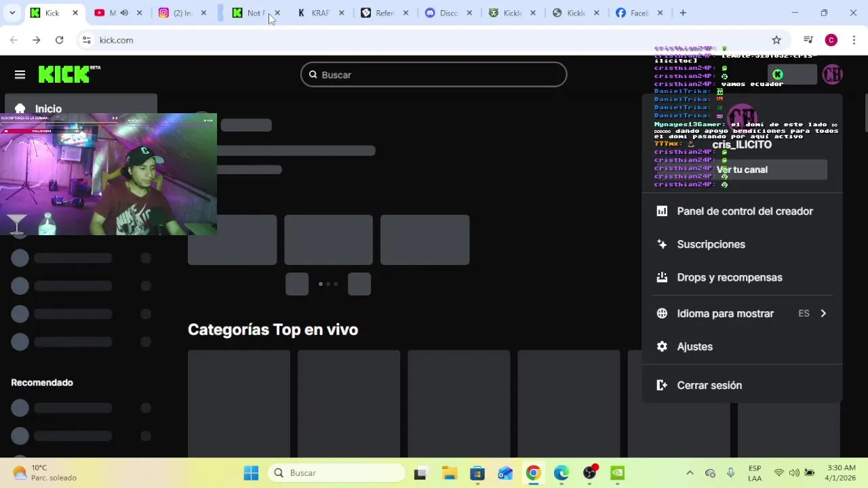The width and height of the screenshot is (868, 488).
Task: Click the webcam overlay video thumbnail
Action: (108, 174)
